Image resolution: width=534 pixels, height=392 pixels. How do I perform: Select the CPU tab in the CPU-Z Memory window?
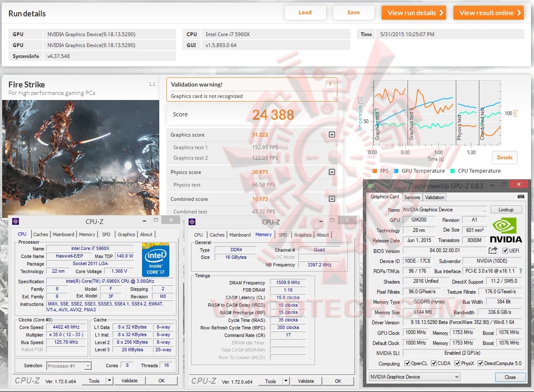(199, 235)
